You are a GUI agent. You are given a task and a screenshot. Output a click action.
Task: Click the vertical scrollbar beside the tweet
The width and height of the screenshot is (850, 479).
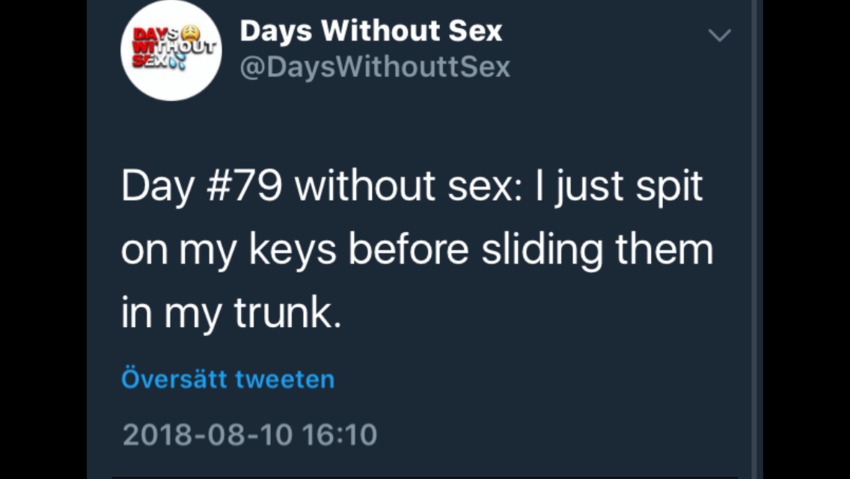(757, 240)
